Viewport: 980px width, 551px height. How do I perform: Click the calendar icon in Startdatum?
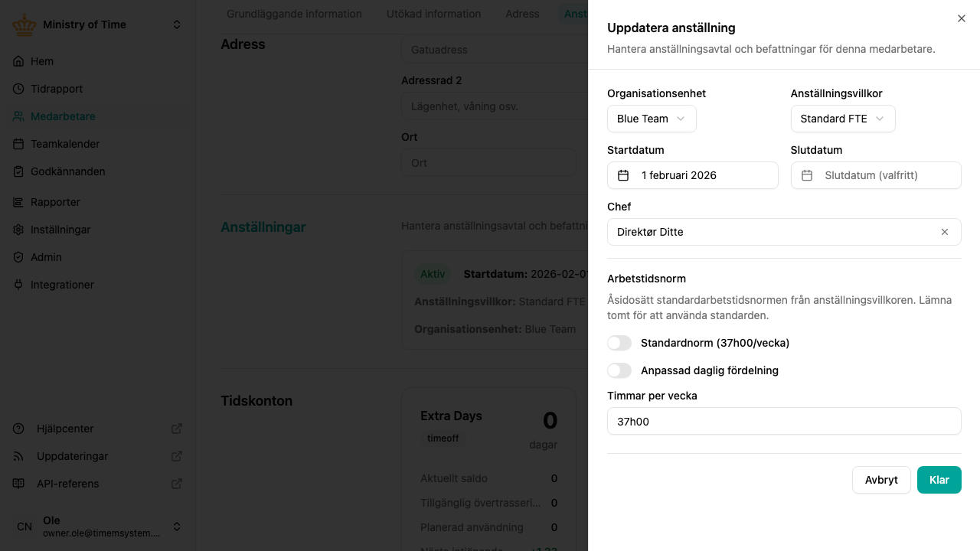(623, 175)
